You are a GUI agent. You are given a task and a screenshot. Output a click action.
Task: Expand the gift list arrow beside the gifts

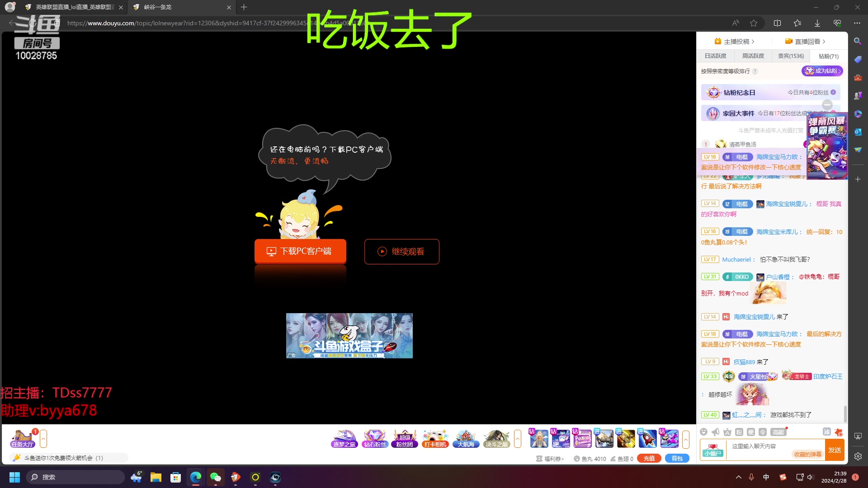[x=686, y=439]
